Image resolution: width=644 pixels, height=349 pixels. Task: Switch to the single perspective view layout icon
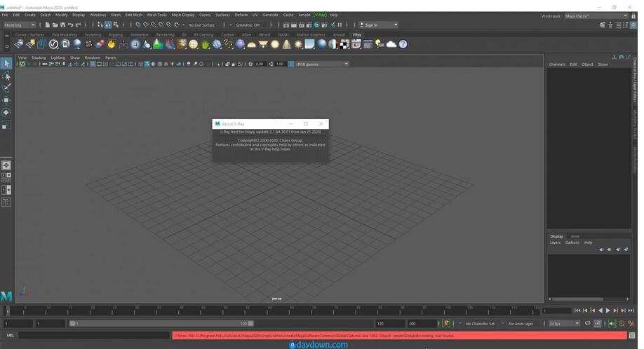tap(6, 165)
